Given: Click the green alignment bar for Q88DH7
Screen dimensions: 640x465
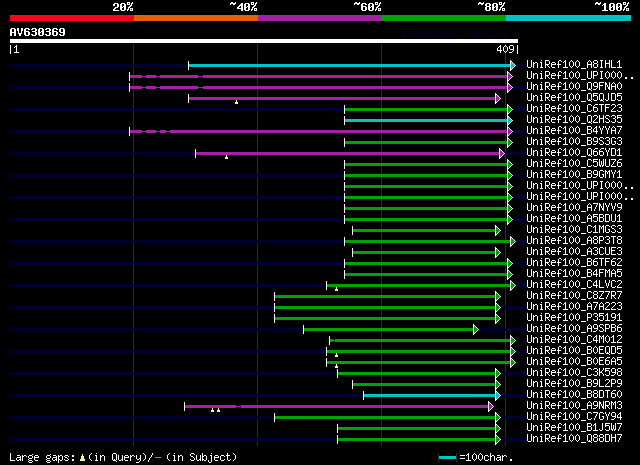Looking at the screenshot, I should point(416,440).
